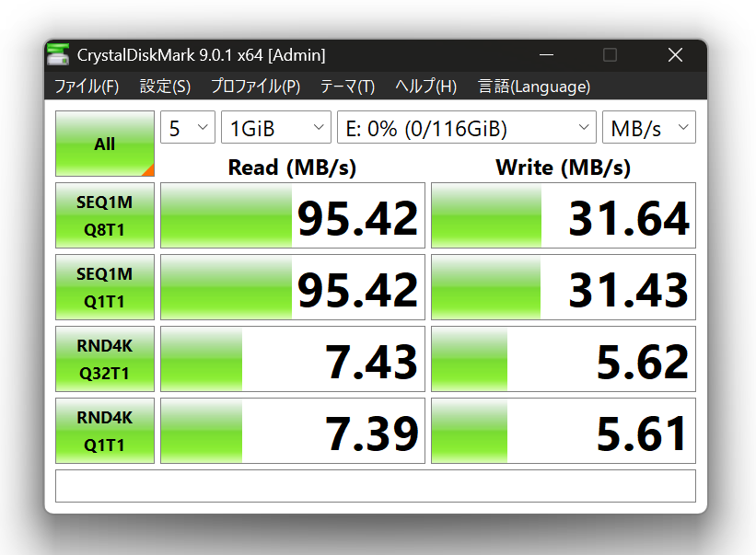Screen dimensions: 756x555
Task: Click the SEQ1M Q8T1 read result 95.42
Action: click(x=293, y=215)
